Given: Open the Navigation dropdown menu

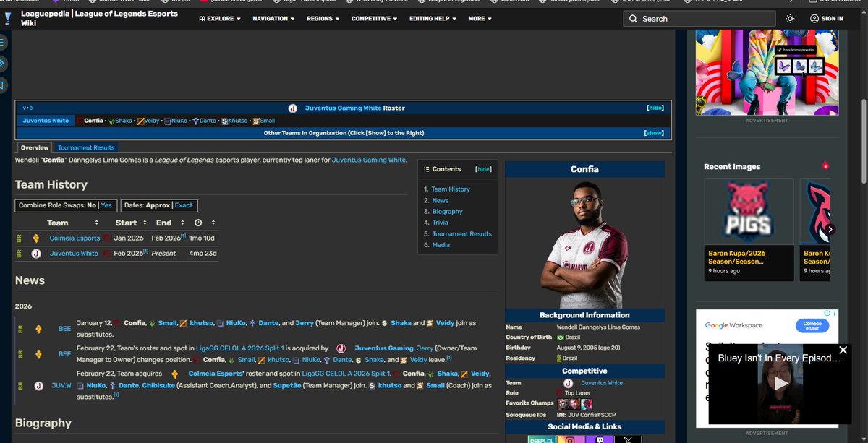Looking at the screenshot, I should 273,18.
